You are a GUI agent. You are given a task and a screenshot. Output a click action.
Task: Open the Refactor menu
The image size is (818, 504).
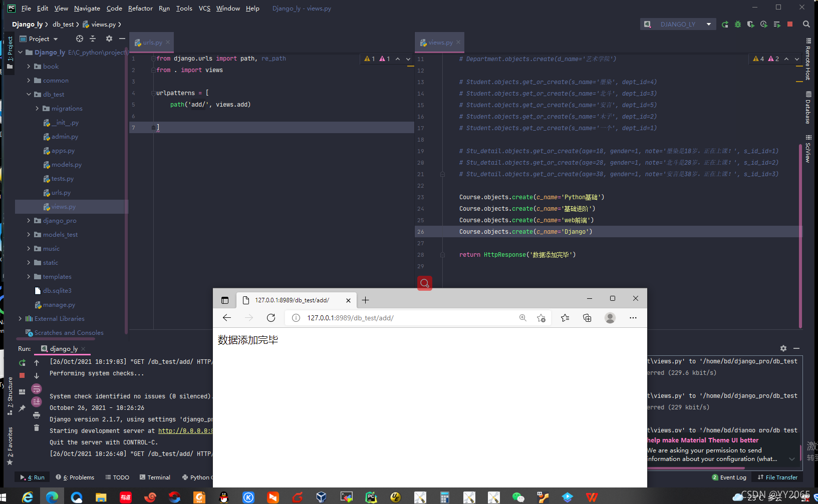click(140, 9)
